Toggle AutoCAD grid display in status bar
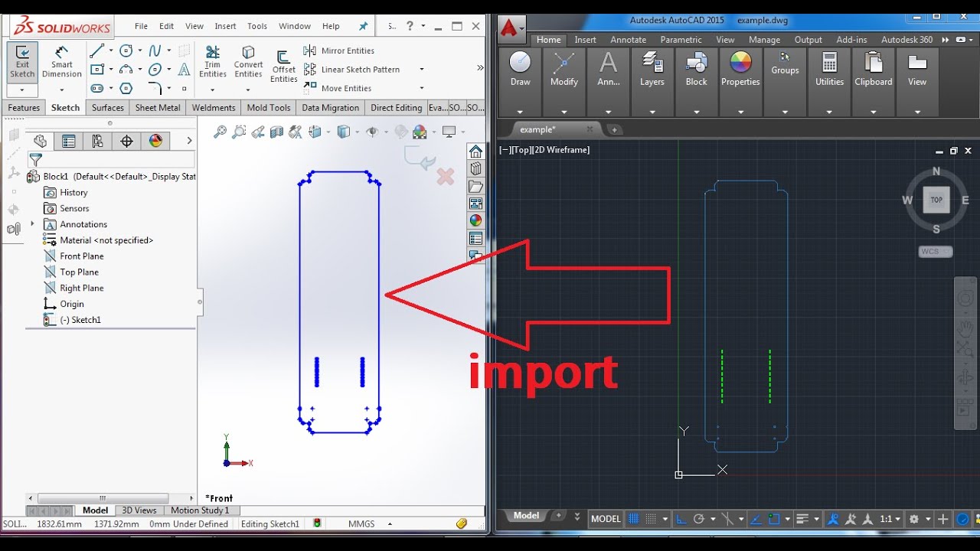Screen dimensions: 980x551 point(633,519)
